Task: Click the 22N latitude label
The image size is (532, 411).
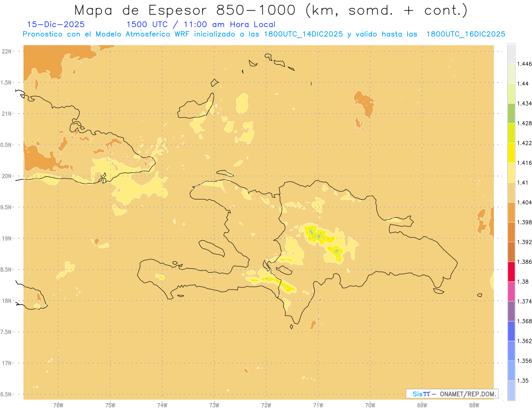Action: point(7,51)
